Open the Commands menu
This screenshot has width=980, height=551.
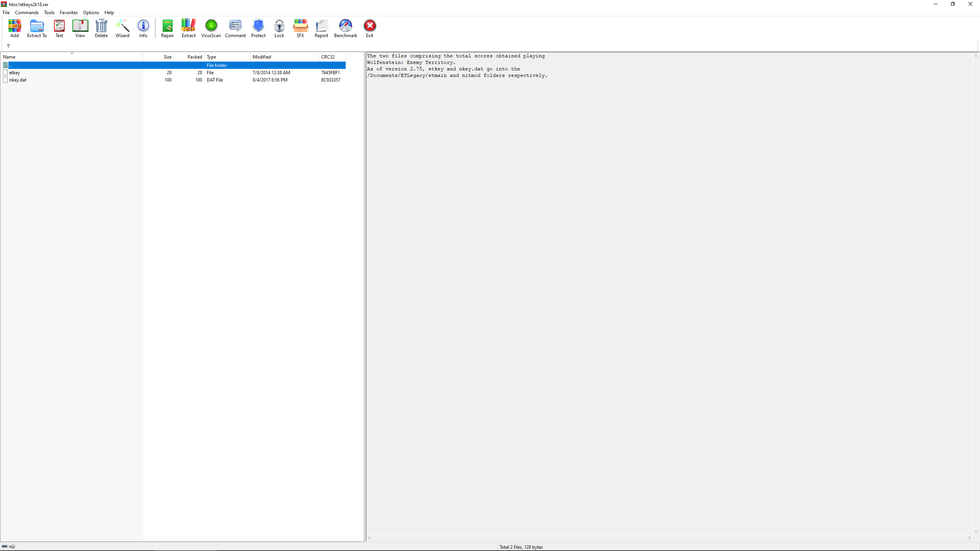[x=27, y=13]
